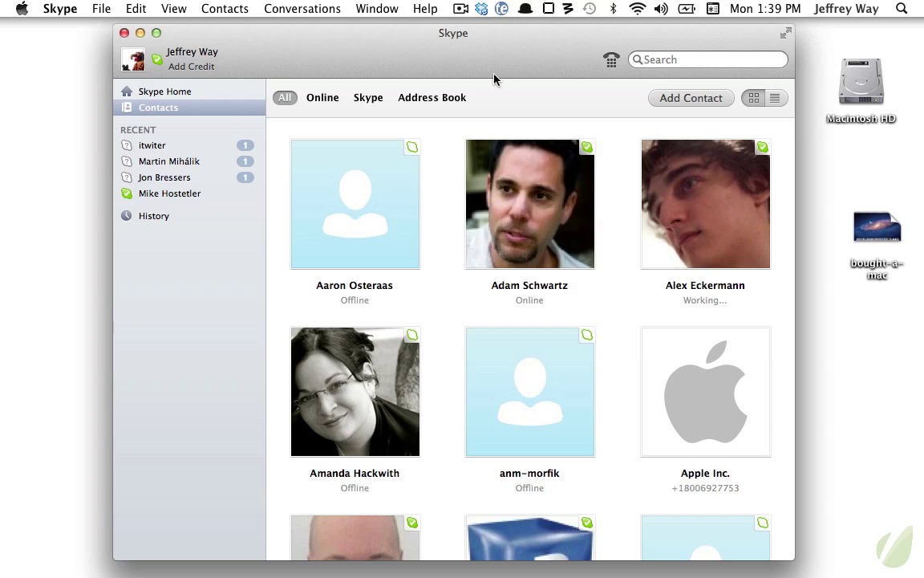Open Martin Mihálik conversation

(189, 161)
